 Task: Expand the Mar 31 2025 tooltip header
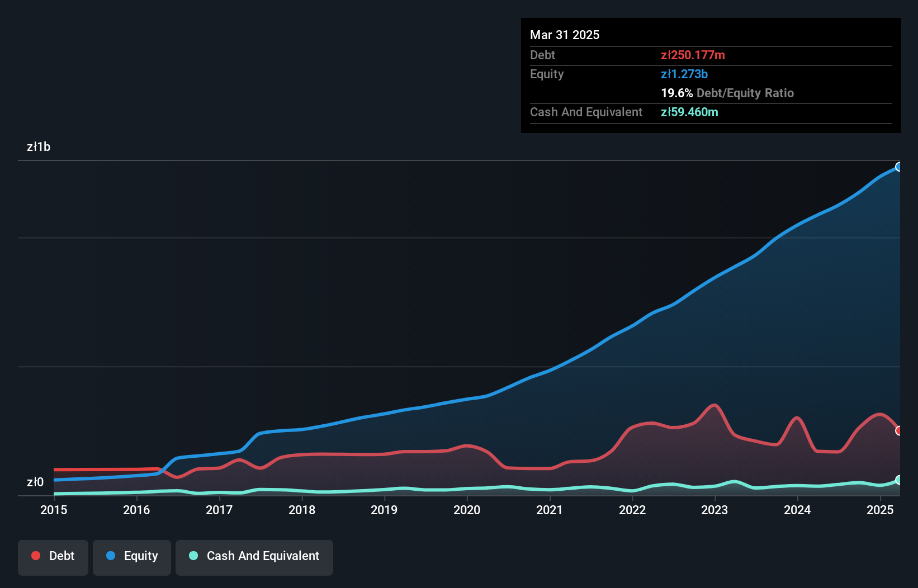click(x=565, y=35)
